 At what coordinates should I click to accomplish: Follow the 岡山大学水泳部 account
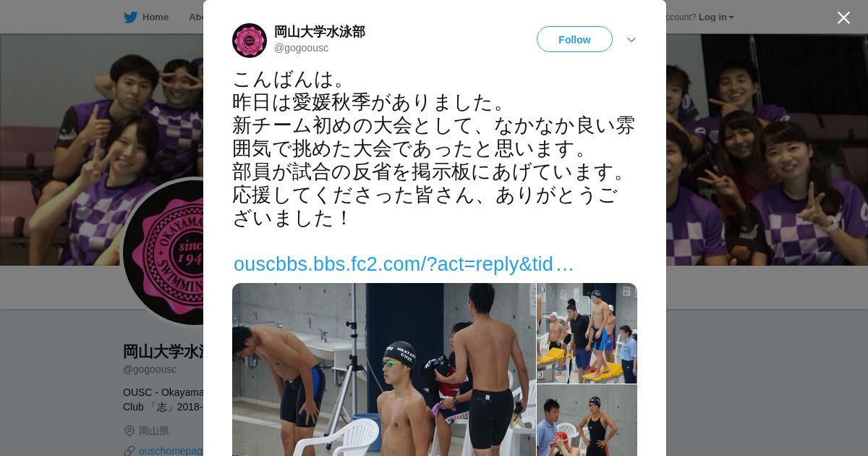click(574, 39)
